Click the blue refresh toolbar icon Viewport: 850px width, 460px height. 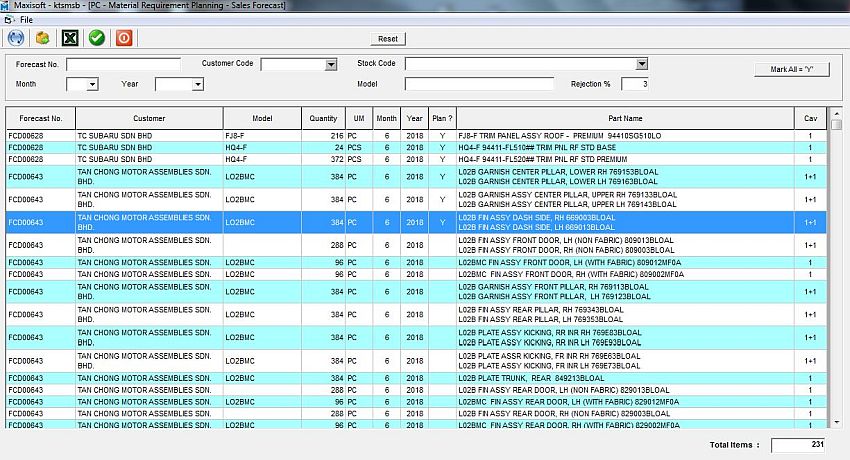click(x=16, y=38)
